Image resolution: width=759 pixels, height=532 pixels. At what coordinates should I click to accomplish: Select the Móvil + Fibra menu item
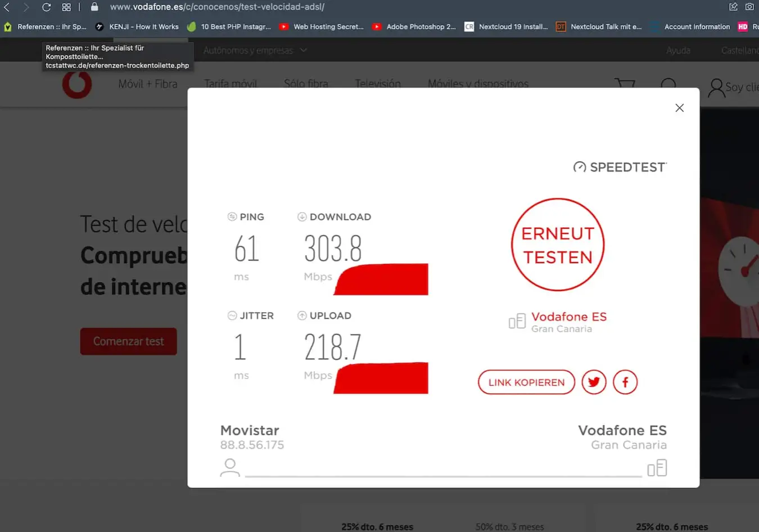click(148, 84)
